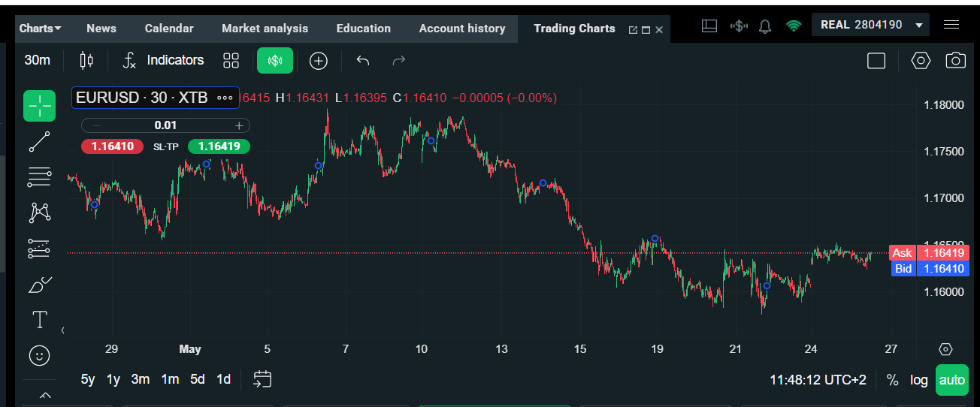Set range to 3m
The width and height of the screenshot is (980, 407).
(141, 379)
